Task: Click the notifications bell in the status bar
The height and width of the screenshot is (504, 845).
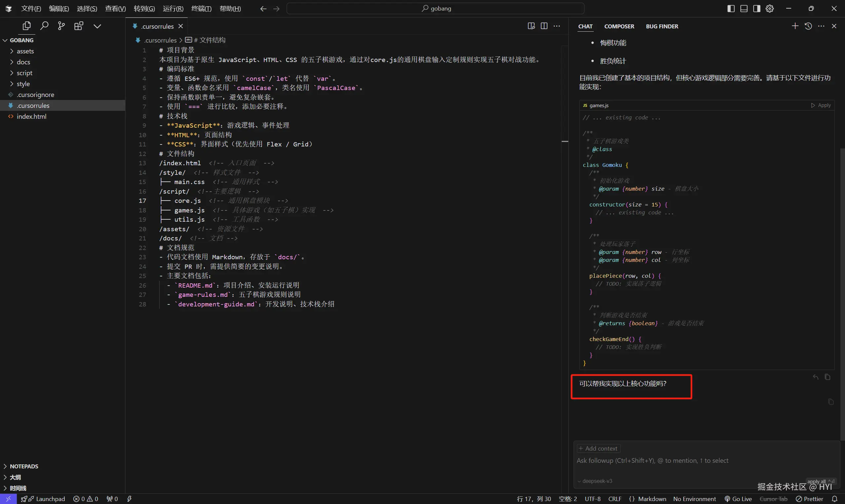Action: [x=835, y=499]
